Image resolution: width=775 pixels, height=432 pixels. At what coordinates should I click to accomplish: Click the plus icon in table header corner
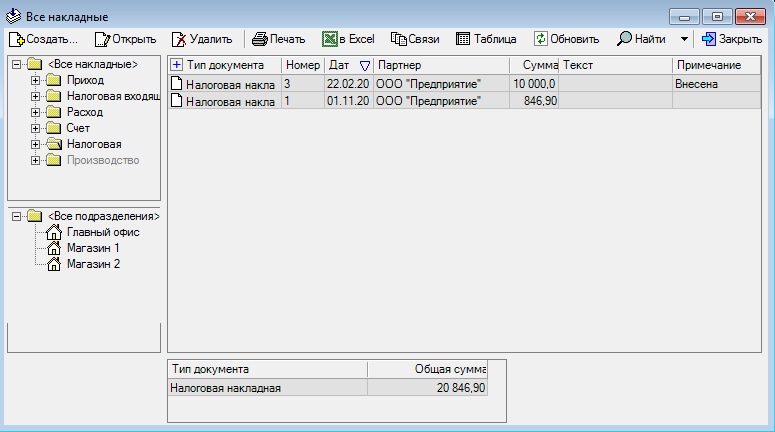[x=177, y=65]
